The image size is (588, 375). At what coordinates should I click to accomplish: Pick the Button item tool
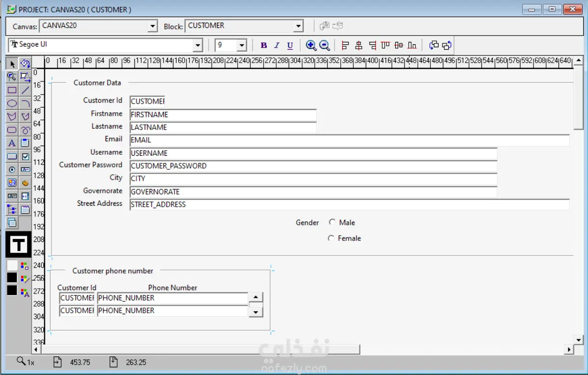(x=12, y=156)
